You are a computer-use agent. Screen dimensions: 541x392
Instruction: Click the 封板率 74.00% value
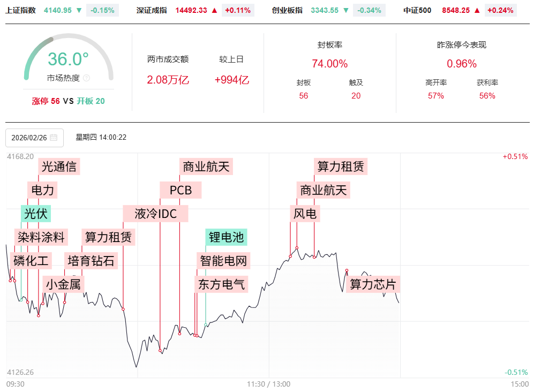(329, 64)
